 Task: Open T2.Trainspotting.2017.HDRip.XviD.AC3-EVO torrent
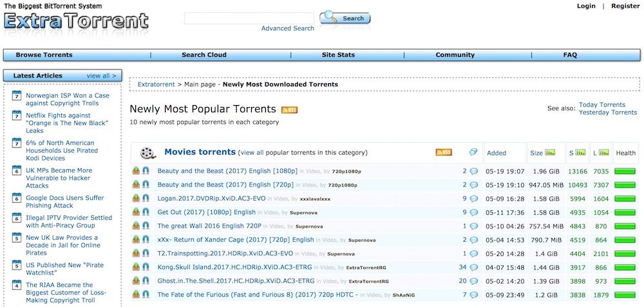(x=225, y=253)
